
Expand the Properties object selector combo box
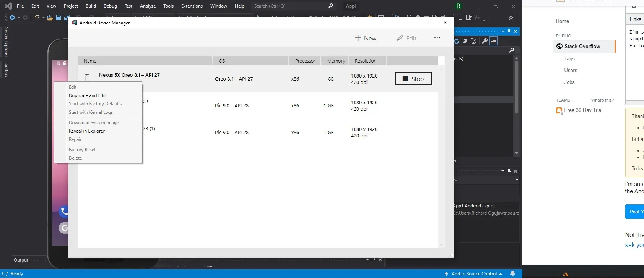point(517,180)
